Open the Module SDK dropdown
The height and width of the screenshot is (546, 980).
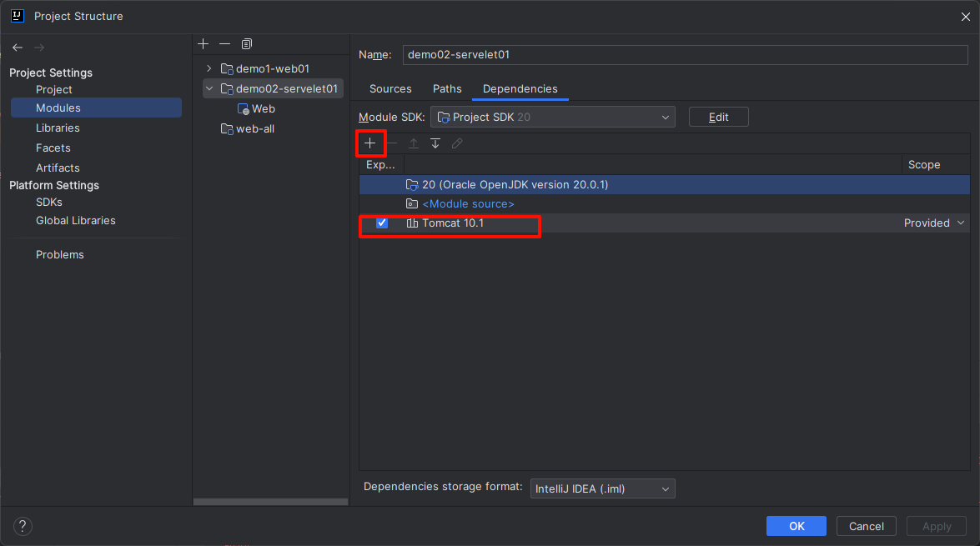pyautogui.click(x=552, y=117)
